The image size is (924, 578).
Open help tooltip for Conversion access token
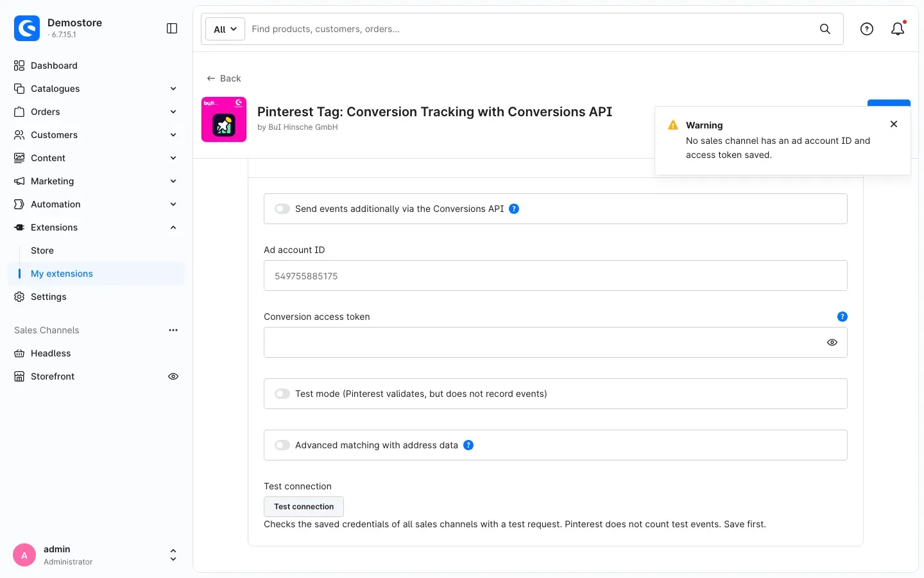point(843,317)
